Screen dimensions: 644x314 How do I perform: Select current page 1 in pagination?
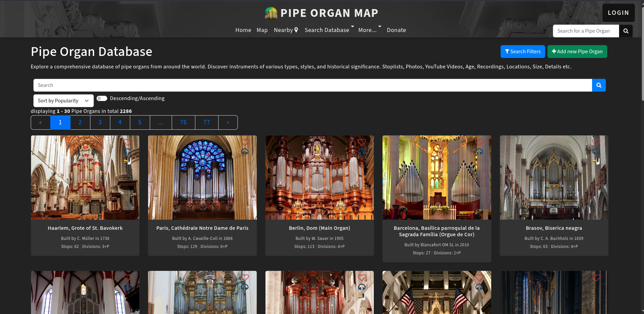coord(60,122)
